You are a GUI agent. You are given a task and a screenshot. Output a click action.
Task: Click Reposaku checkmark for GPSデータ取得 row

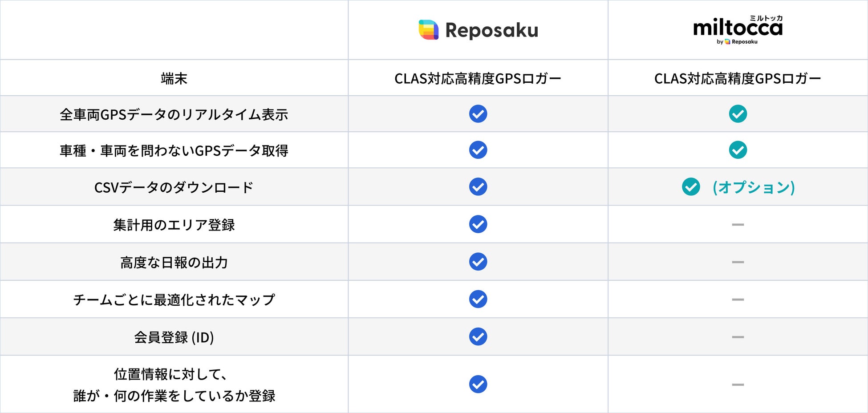click(478, 150)
